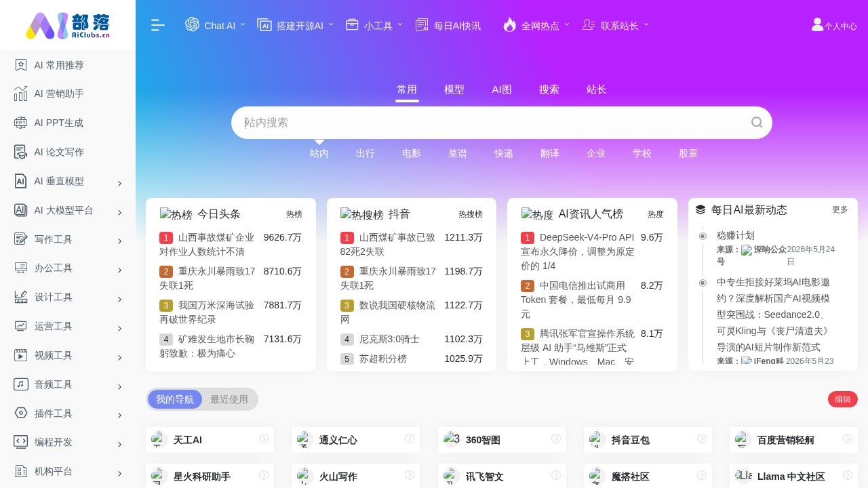The width and height of the screenshot is (868, 488).
Task: Click the 写作工具 pencil icon
Action: (x=21, y=239)
